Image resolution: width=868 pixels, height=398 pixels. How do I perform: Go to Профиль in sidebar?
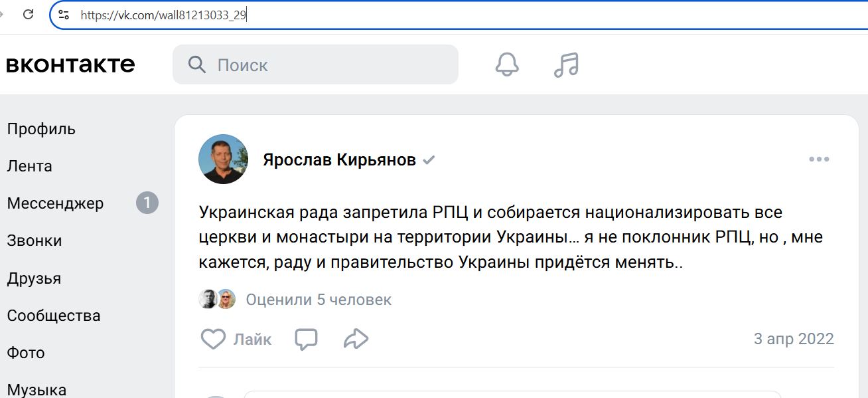pos(41,129)
